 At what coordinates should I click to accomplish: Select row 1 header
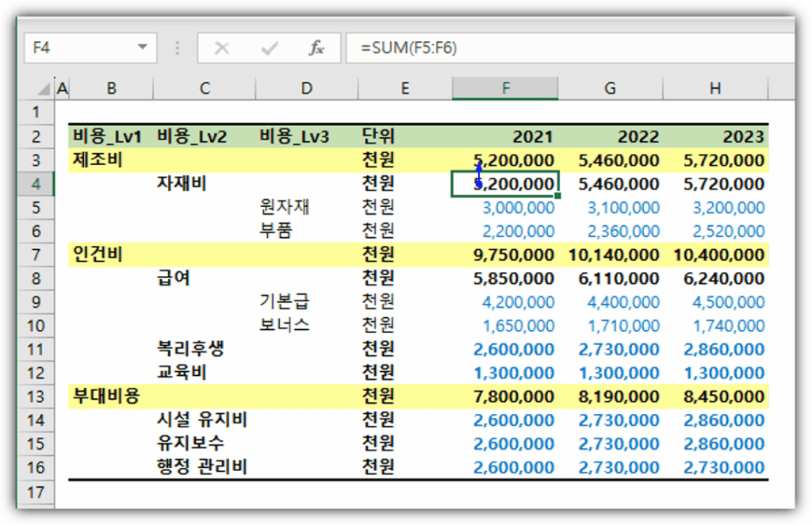36,112
